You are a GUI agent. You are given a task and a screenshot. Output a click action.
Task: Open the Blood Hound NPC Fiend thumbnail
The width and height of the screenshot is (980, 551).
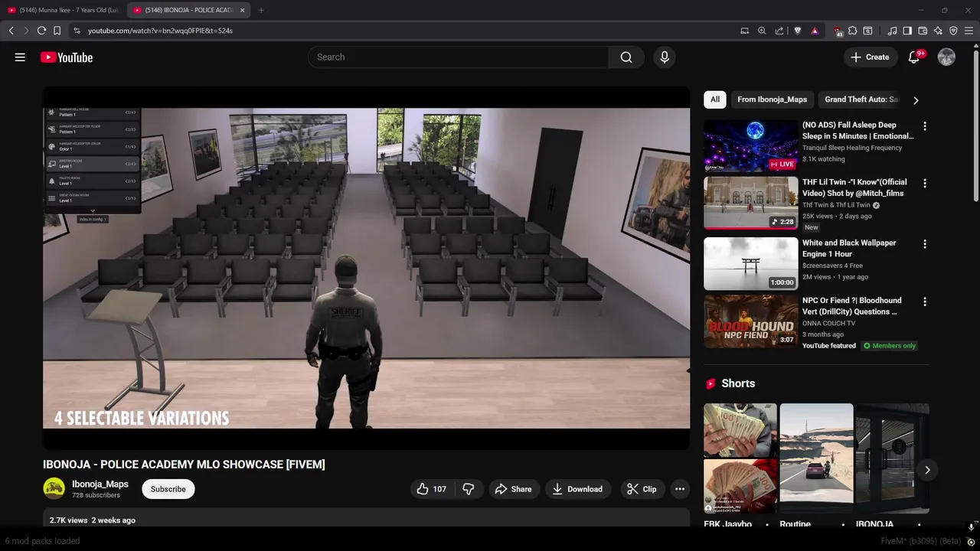(750, 321)
